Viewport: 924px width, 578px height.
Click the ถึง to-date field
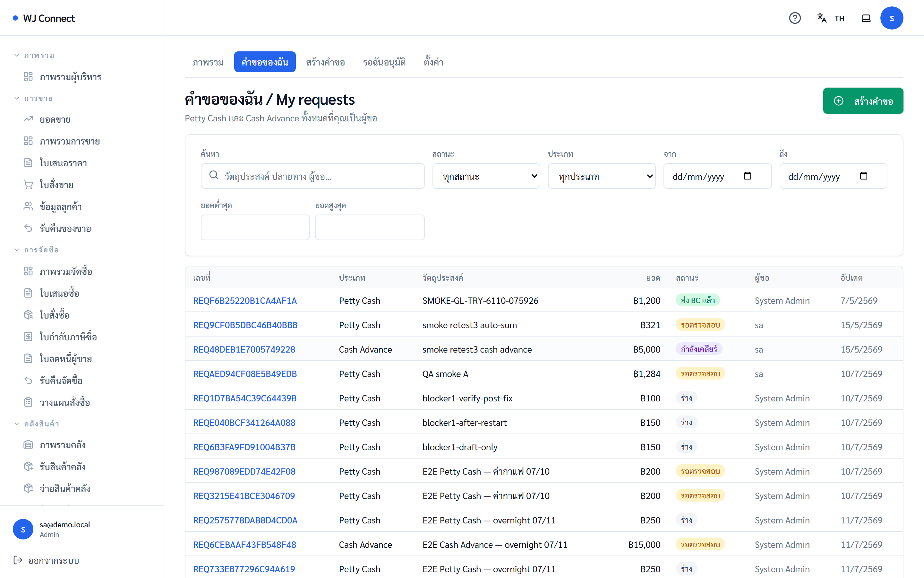tap(833, 176)
